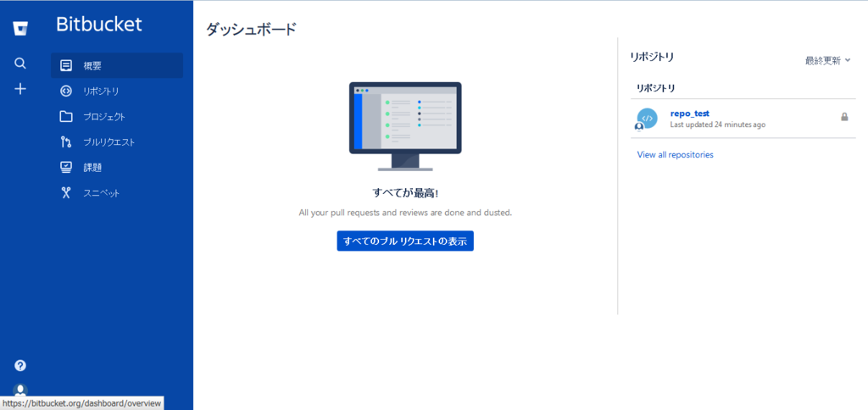Click the repo_test repository avatar icon

647,119
